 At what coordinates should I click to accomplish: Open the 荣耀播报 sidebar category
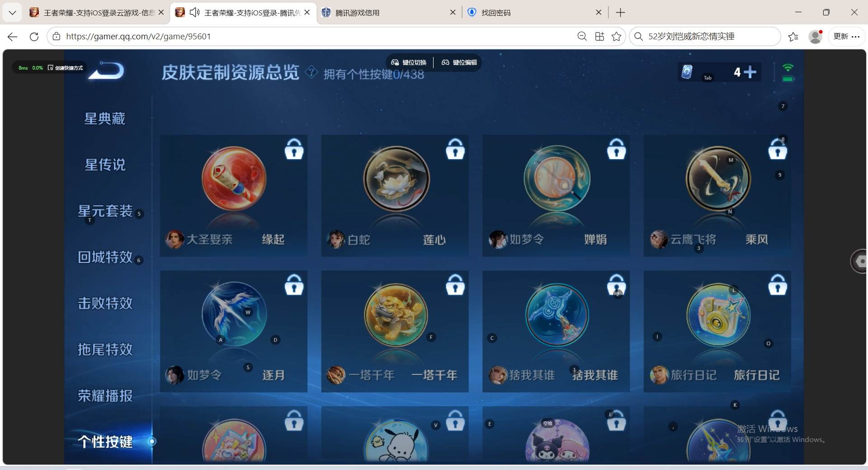[105, 396]
